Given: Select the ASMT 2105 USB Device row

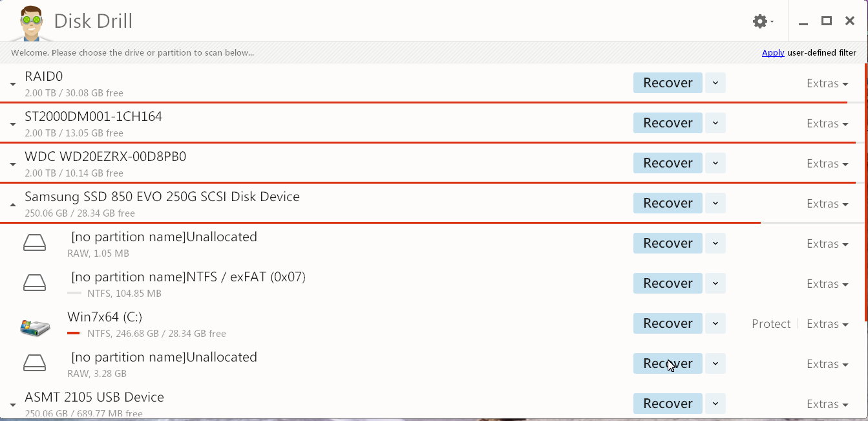Looking at the screenshot, I should pos(434,404).
